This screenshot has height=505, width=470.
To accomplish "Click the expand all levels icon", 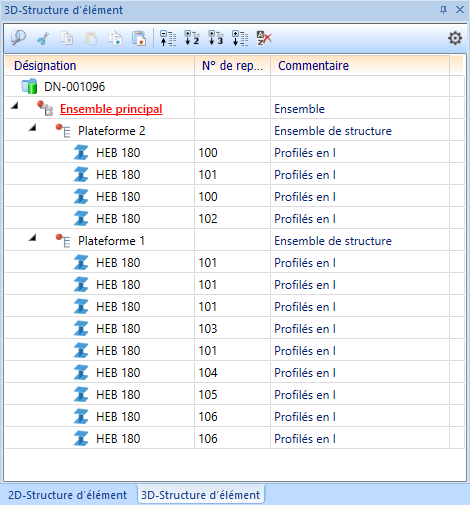I will 240,38.
